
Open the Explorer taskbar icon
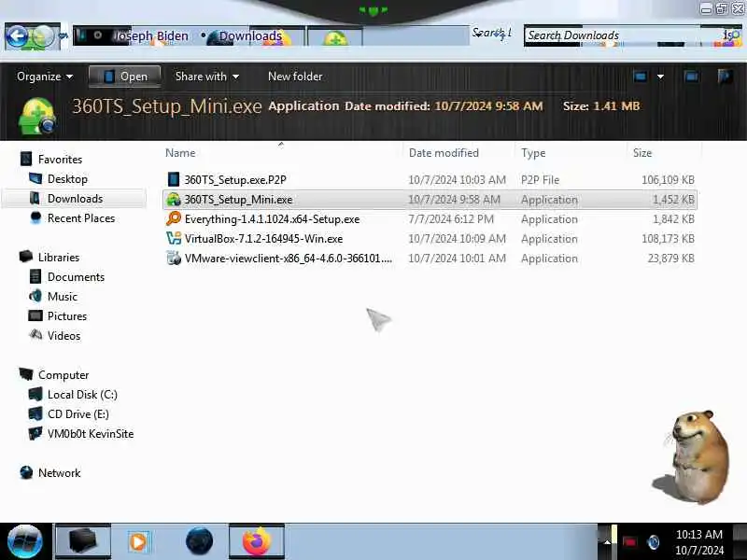[x=83, y=541]
